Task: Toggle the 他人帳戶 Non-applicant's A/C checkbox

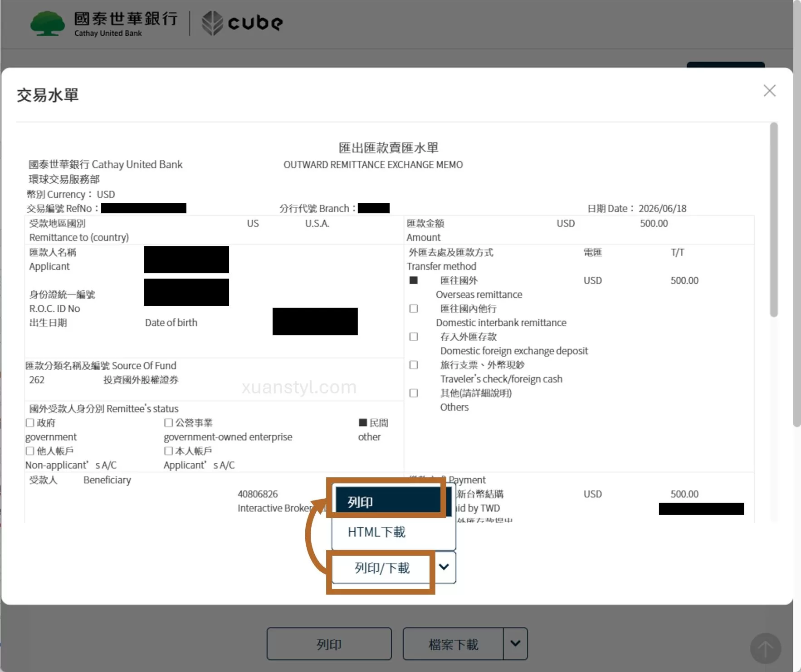Action: [x=30, y=451]
